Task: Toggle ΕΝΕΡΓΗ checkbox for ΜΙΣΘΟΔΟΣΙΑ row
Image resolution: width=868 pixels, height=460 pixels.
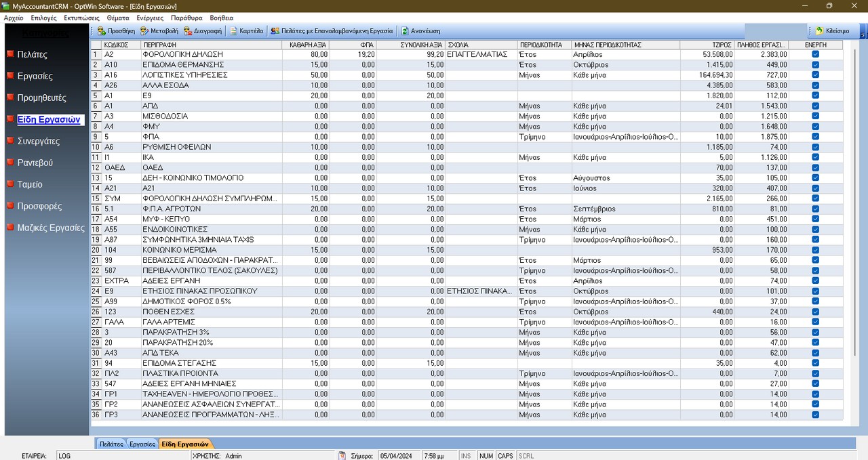Action: pos(815,117)
